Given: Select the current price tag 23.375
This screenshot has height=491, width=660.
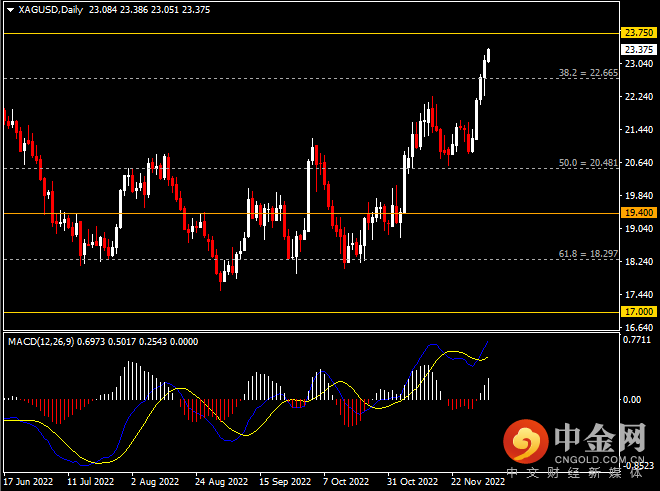Looking at the screenshot, I should click(638, 49).
